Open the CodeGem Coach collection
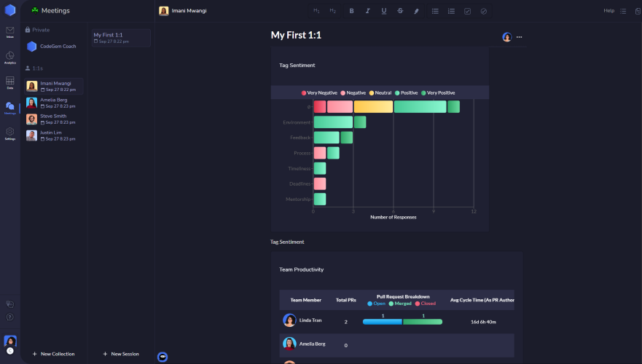The image size is (642, 364). 52,46
